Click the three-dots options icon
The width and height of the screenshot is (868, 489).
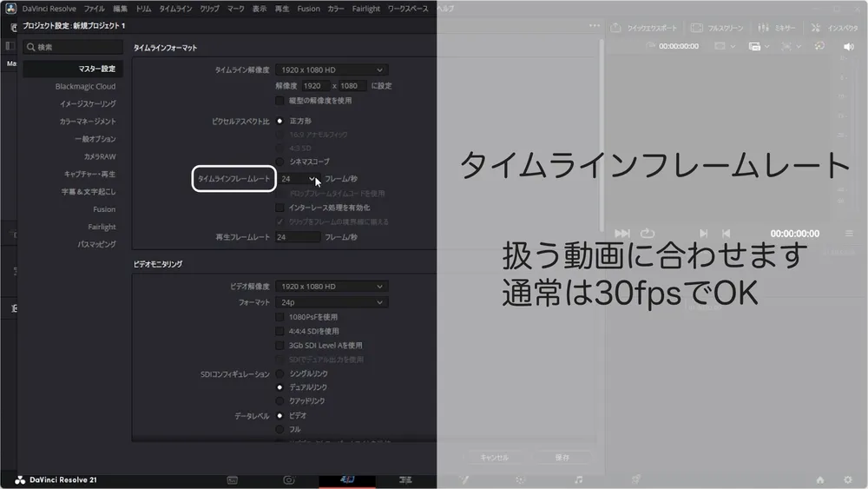pyautogui.click(x=594, y=25)
